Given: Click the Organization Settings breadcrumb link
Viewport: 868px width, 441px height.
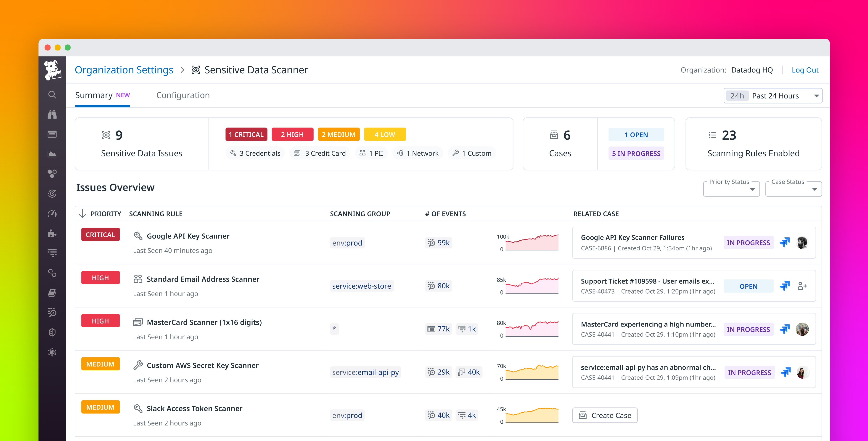Looking at the screenshot, I should pos(124,70).
